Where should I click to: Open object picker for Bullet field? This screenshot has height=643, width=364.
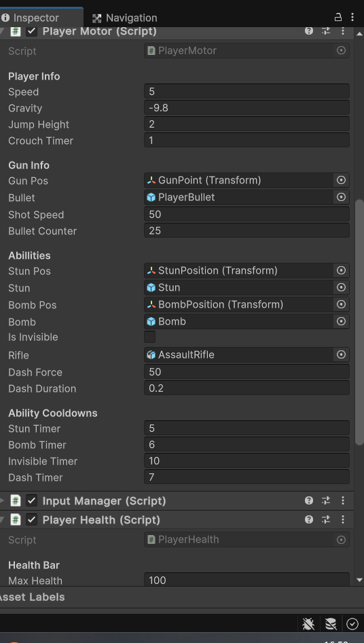click(x=341, y=198)
